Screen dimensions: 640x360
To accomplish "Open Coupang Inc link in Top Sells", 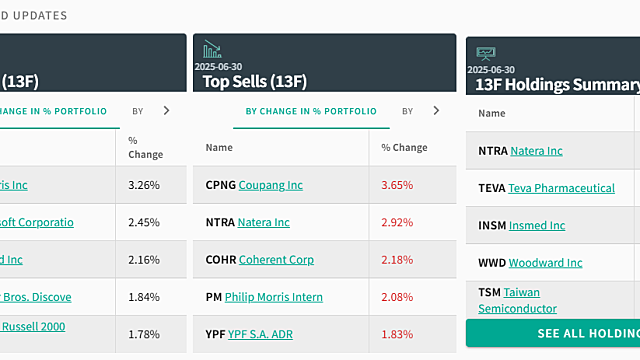I will [x=271, y=185].
